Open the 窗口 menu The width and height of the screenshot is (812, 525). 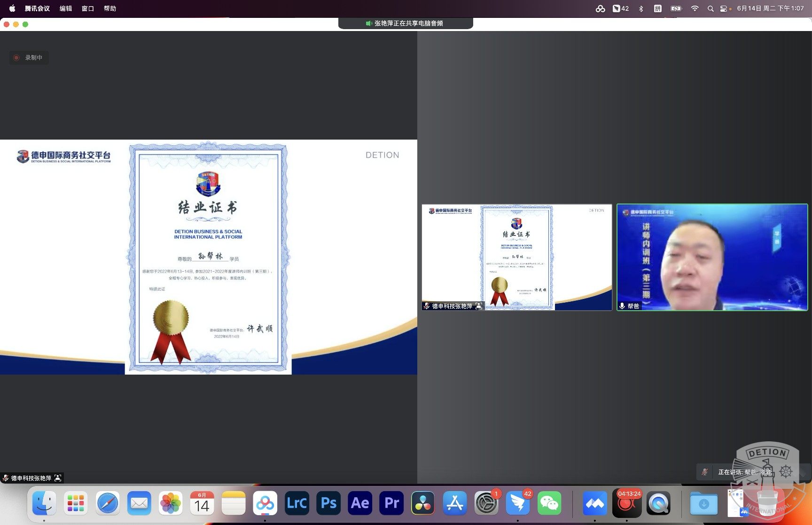tap(88, 8)
